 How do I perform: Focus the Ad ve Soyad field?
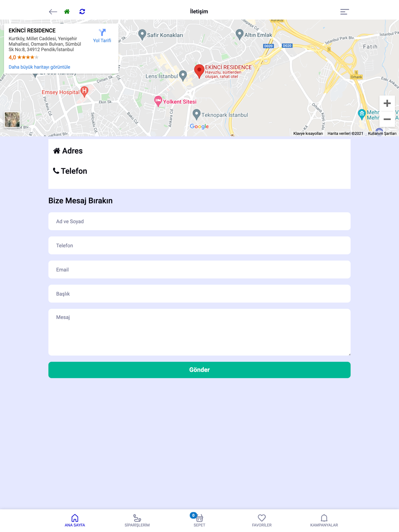coord(199,221)
